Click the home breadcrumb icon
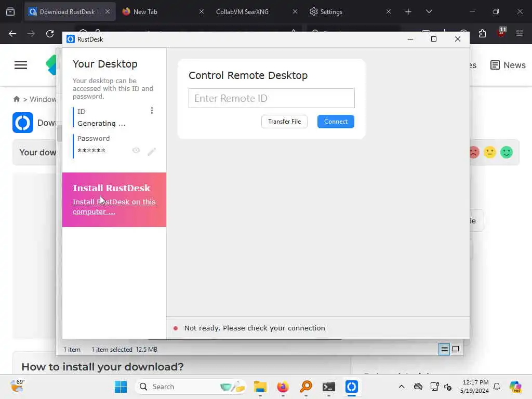The width and height of the screenshot is (532, 399). [x=16, y=99]
